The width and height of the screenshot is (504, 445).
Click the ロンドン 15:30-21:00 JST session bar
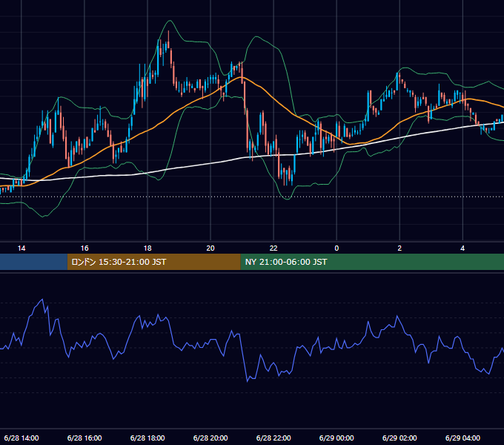[153, 262]
